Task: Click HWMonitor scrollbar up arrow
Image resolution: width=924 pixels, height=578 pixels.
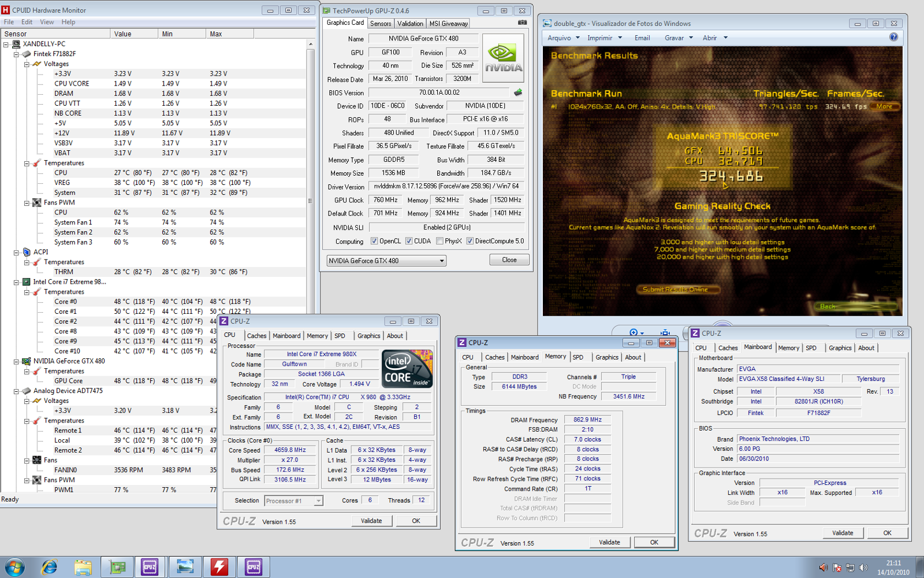Action: (x=311, y=44)
